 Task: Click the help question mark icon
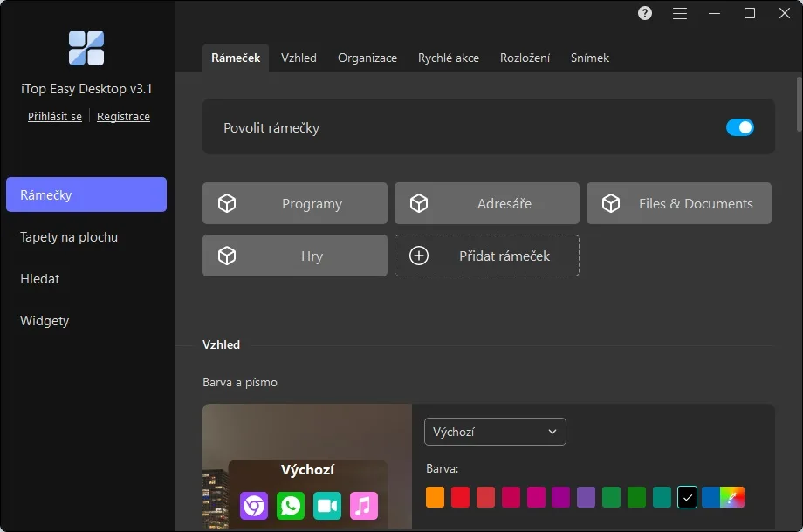click(645, 13)
